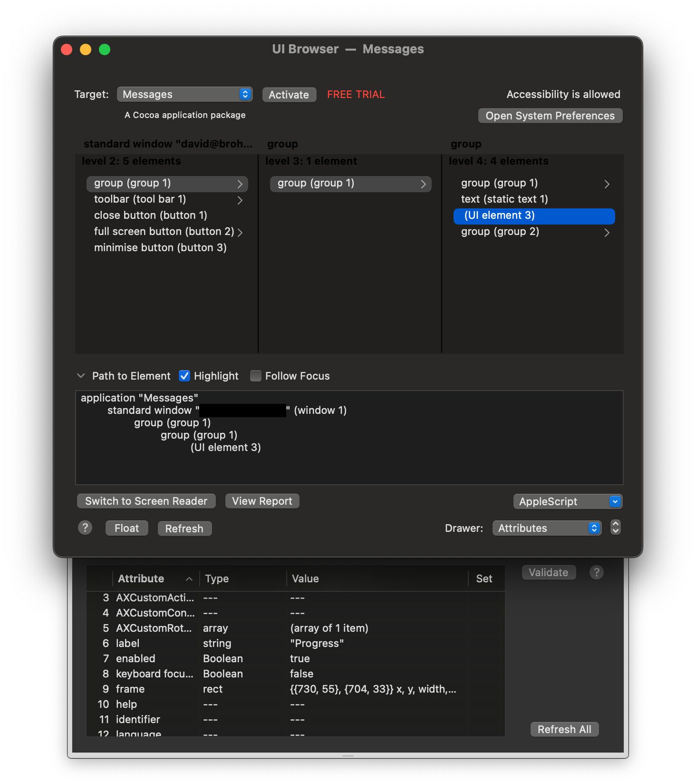Click the "Progress" value cell
The height and width of the screenshot is (784, 696).
coord(317,643)
